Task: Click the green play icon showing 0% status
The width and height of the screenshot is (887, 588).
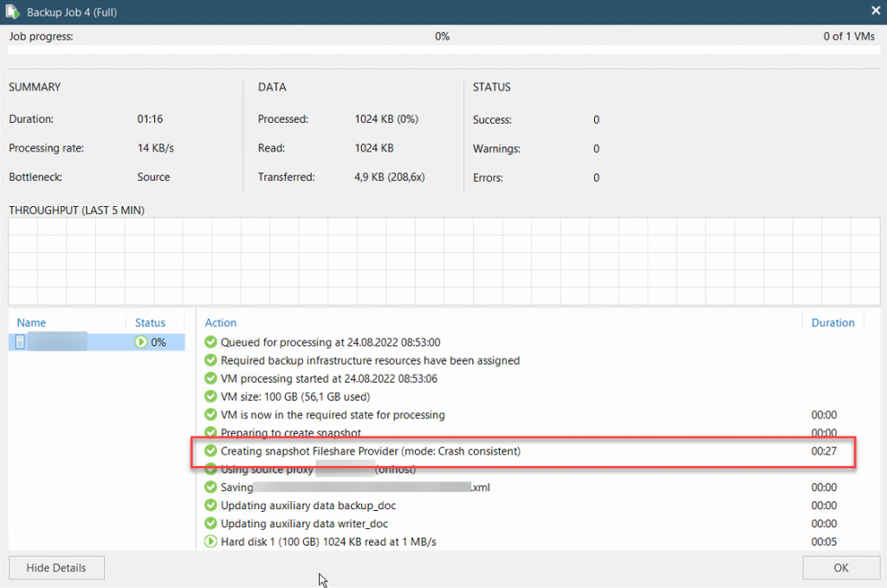Action: click(x=139, y=342)
